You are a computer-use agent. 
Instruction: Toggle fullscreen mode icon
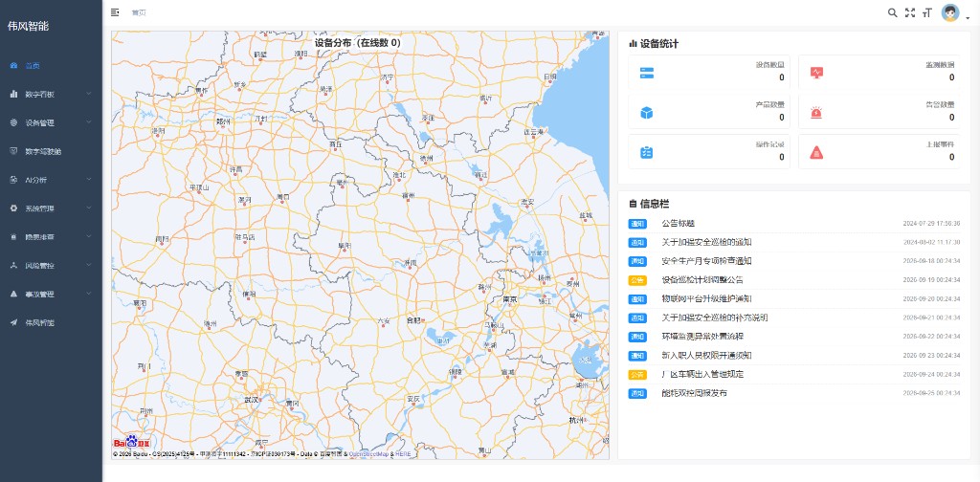pos(910,12)
